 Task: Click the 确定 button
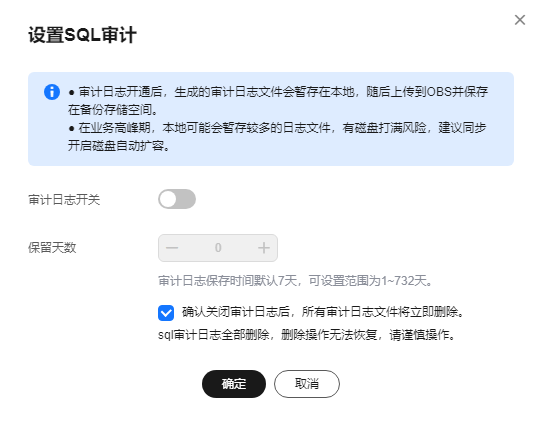pos(234,384)
